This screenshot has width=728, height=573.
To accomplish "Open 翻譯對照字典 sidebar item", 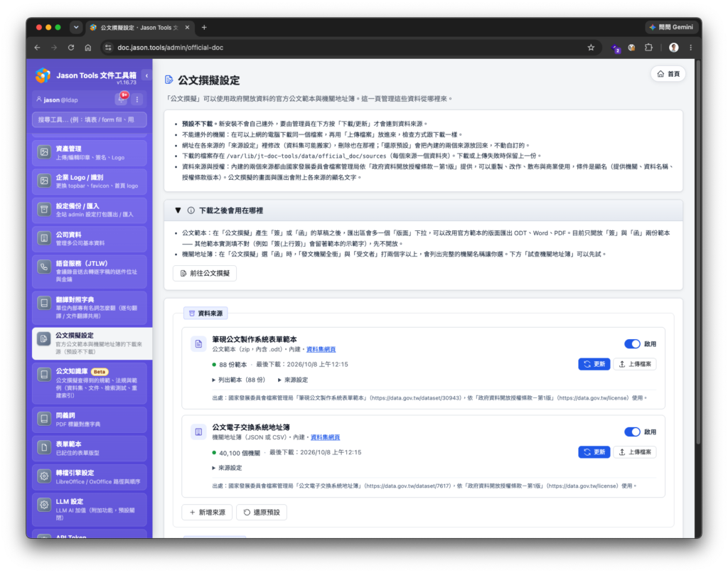I will pyautogui.click(x=89, y=307).
